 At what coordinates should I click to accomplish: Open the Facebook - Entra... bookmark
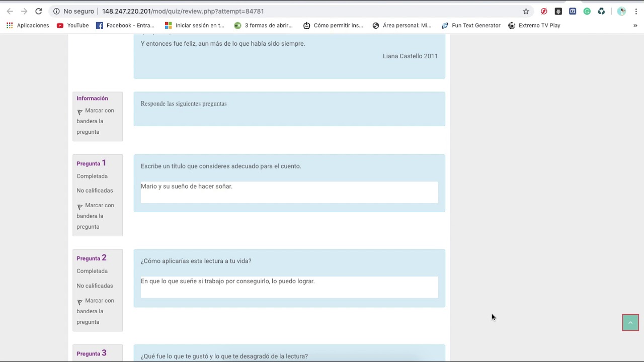tap(125, 25)
